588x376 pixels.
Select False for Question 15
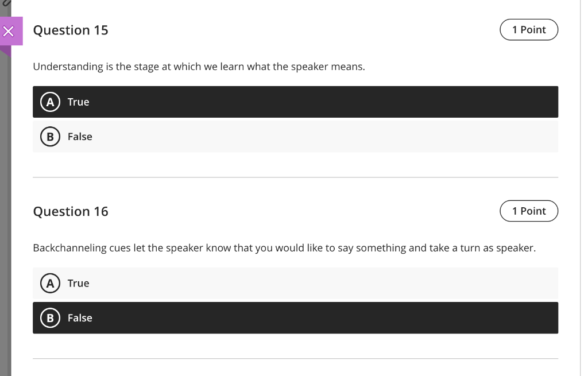pos(230,137)
